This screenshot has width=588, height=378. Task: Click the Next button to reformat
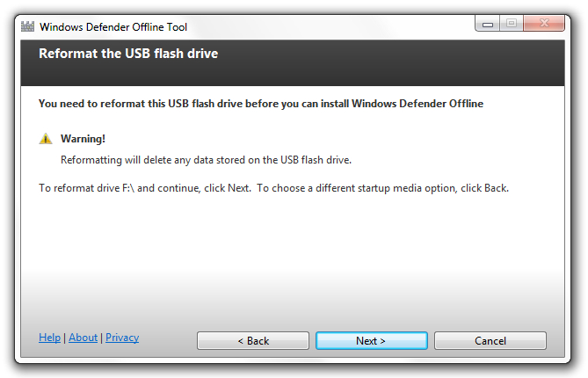371,340
